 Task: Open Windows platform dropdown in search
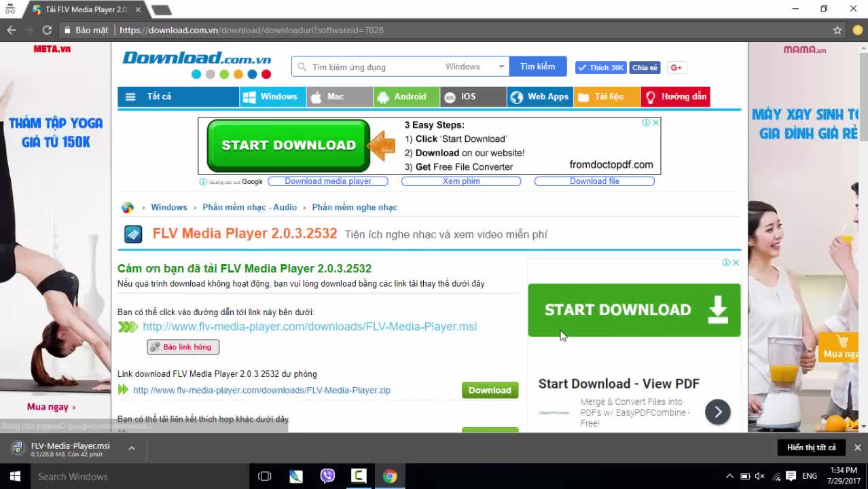tap(474, 67)
